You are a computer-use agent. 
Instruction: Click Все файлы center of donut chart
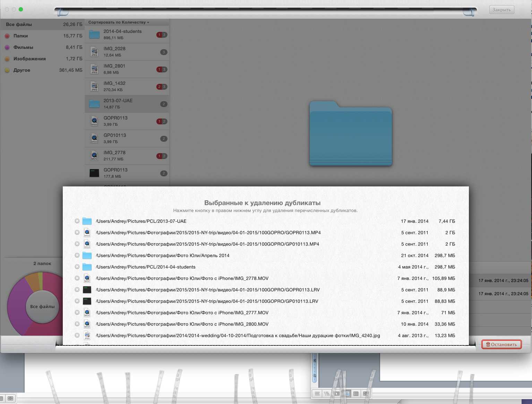[42, 306]
